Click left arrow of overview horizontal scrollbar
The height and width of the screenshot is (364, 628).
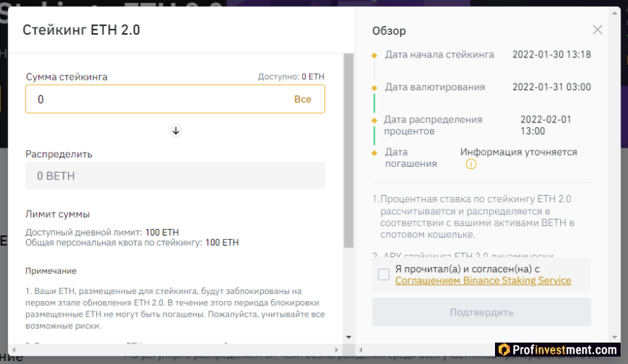[361, 349]
